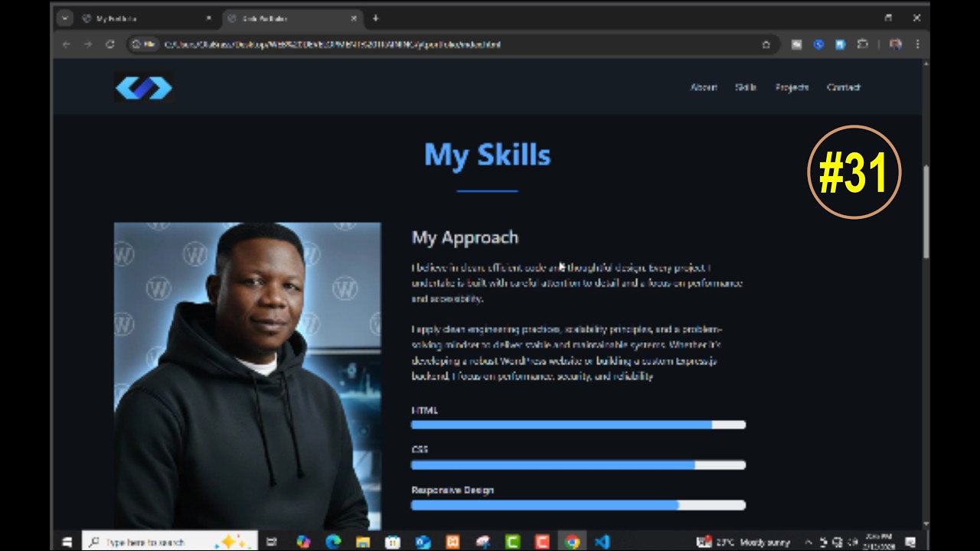The height and width of the screenshot is (551, 980).
Task: Click the Windows taskbar search box
Action: tap(169, 542)
